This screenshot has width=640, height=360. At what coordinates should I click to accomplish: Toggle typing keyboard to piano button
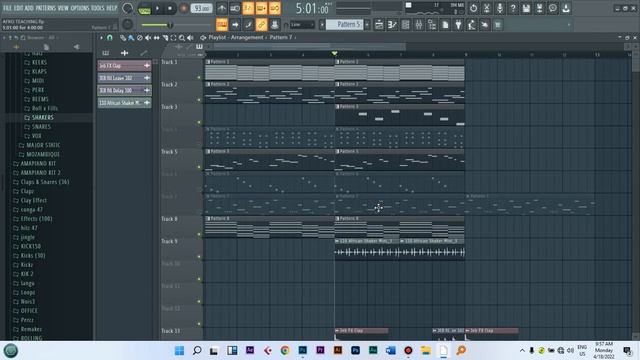222,25
